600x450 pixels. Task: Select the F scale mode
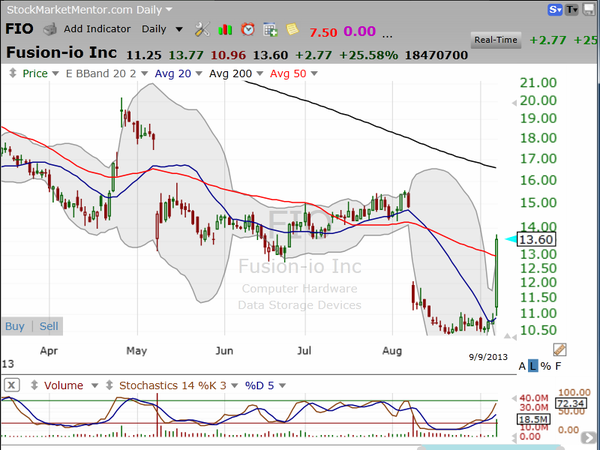coord(558,366)
